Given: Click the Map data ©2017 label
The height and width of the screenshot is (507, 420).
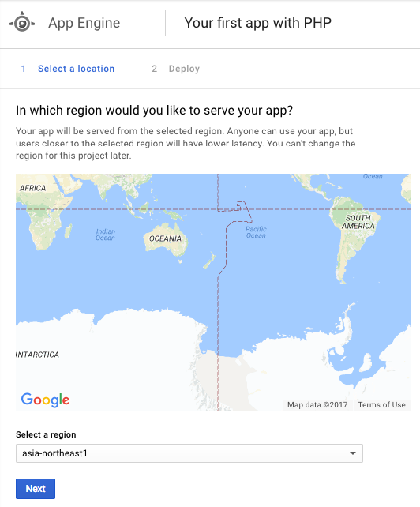Looking at the screenshot, I should (317, 405).
